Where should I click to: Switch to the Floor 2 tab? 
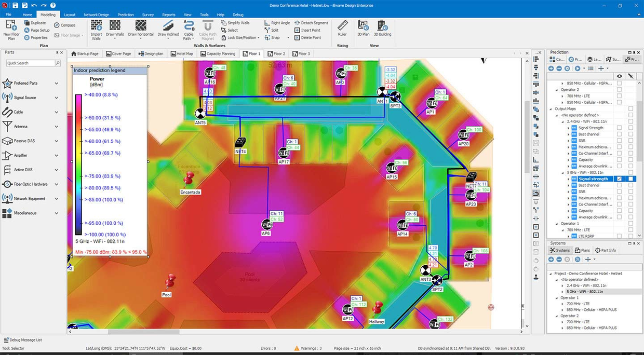[x=276, y=53]
